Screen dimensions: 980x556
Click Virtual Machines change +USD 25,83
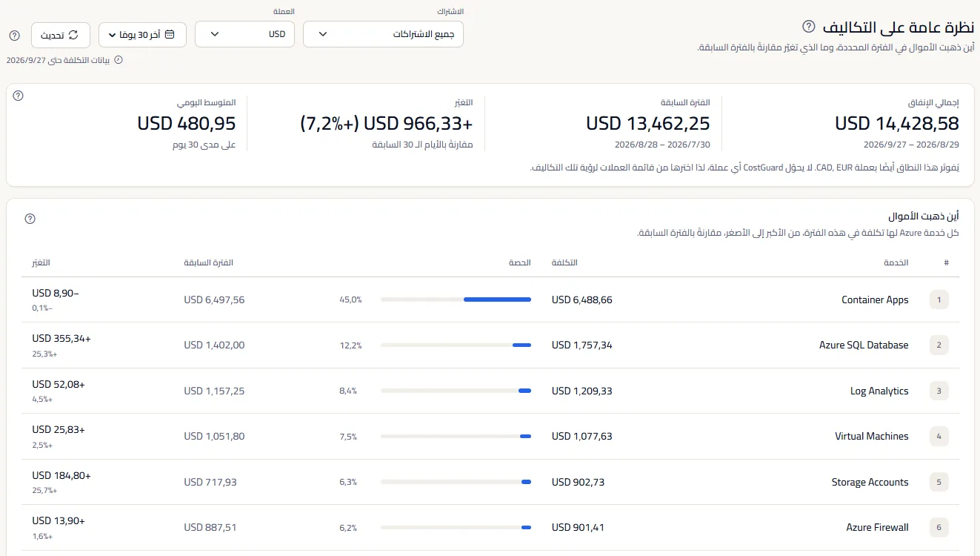coord(59,429)
